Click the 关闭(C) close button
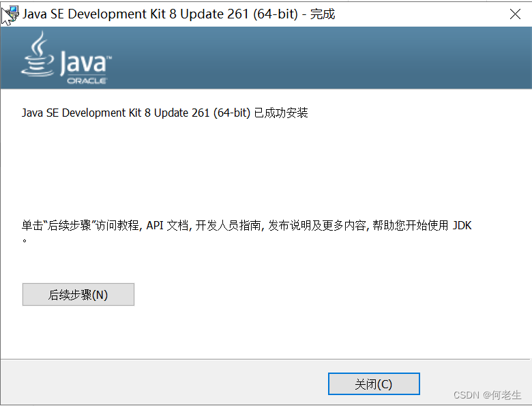 pos(374,384)
